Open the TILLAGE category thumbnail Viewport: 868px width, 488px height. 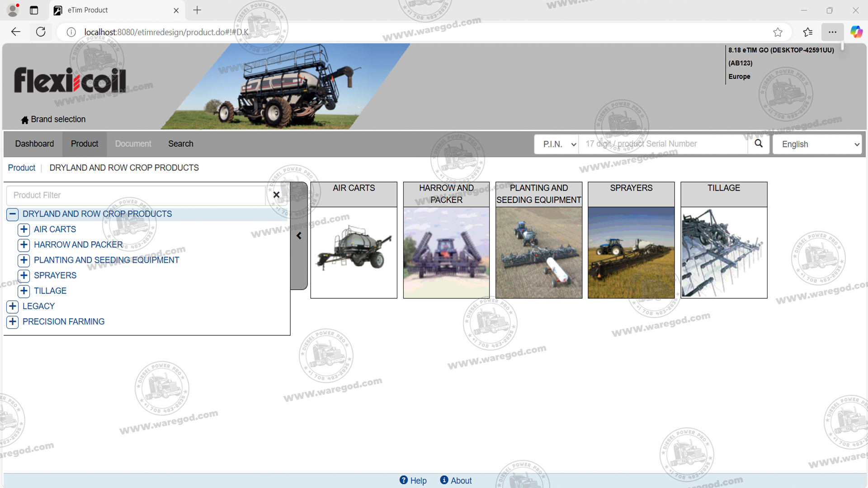click(723, 252)
